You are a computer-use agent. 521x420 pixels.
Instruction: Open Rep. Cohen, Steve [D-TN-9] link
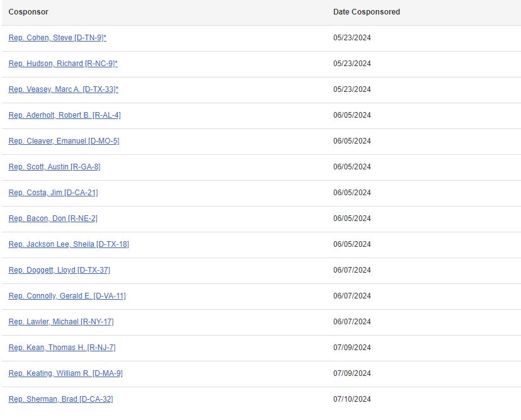[57, 38]
